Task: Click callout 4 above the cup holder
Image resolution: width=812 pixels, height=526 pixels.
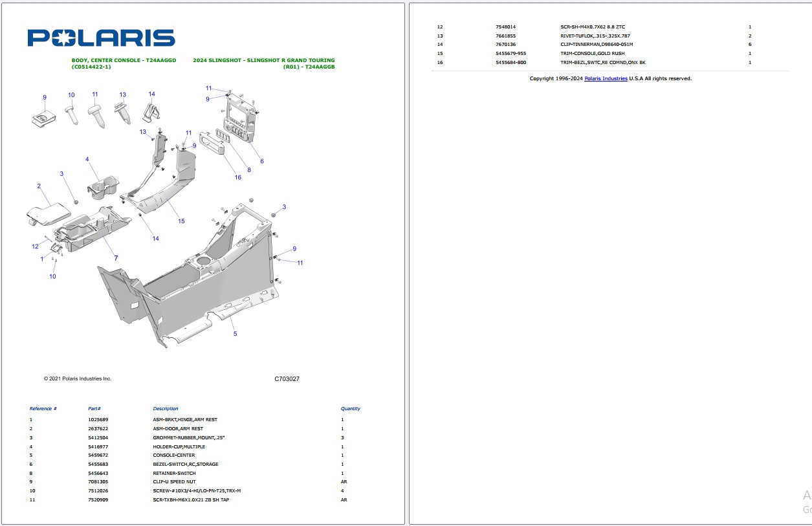Action: point(87,159)
